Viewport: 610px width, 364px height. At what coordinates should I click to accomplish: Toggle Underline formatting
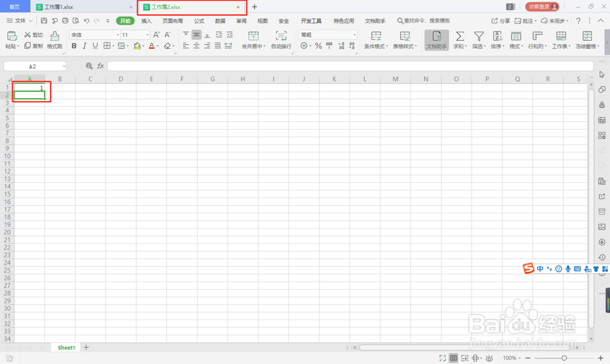95,46
